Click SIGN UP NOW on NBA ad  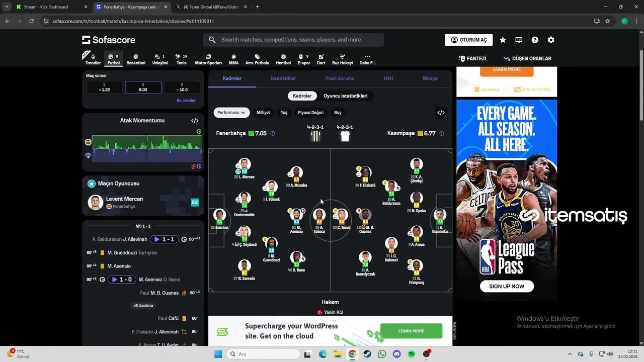tap(507, 286)
